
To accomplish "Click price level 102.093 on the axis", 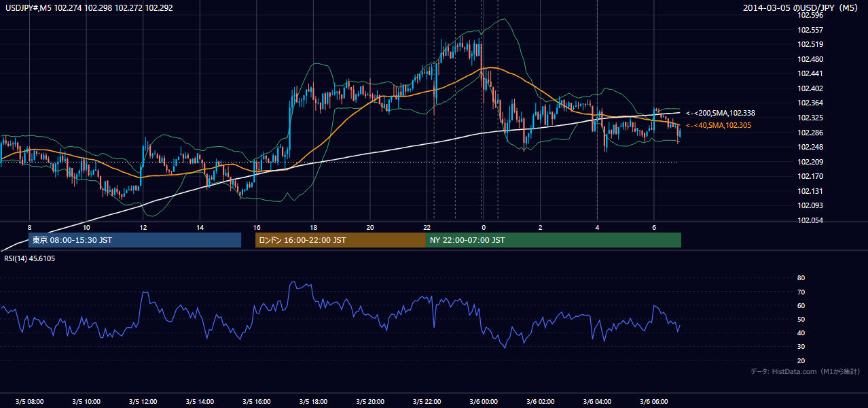I will (809, 205).
